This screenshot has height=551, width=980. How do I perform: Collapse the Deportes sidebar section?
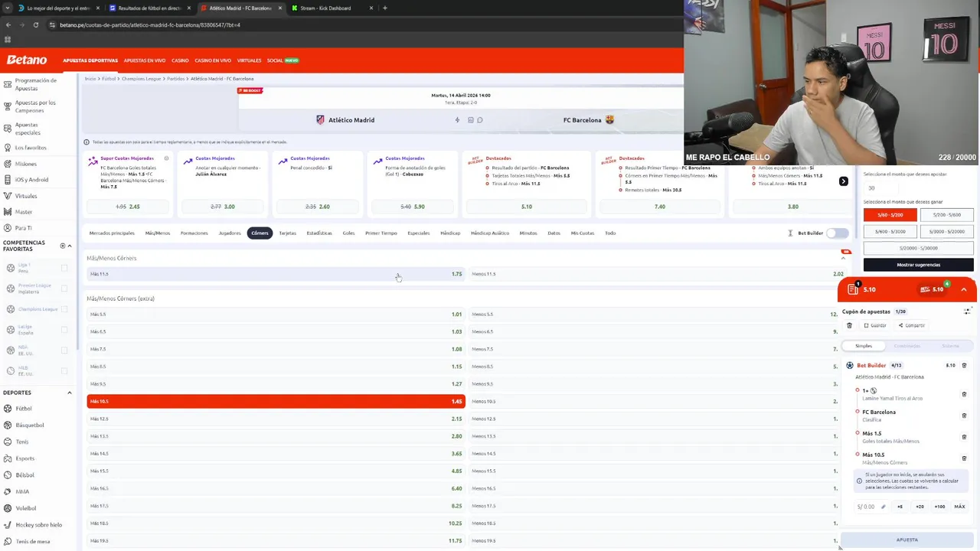[70, 393]
